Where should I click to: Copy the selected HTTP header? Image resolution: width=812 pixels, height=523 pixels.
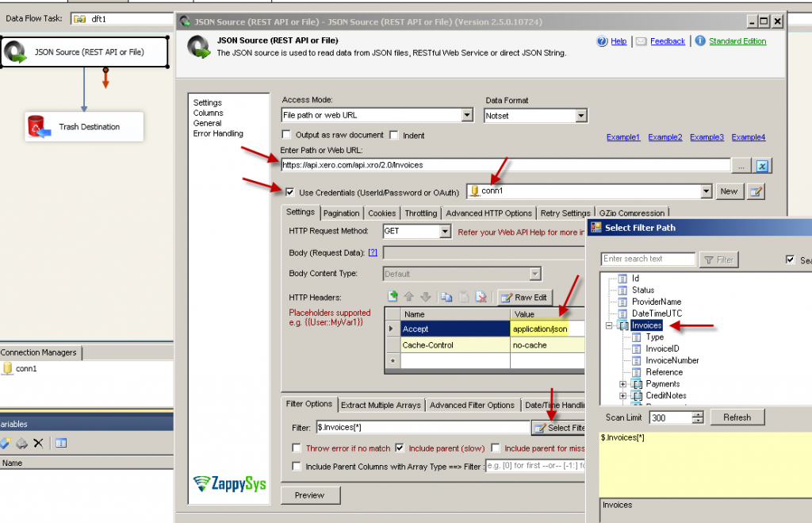coord(447,296)
